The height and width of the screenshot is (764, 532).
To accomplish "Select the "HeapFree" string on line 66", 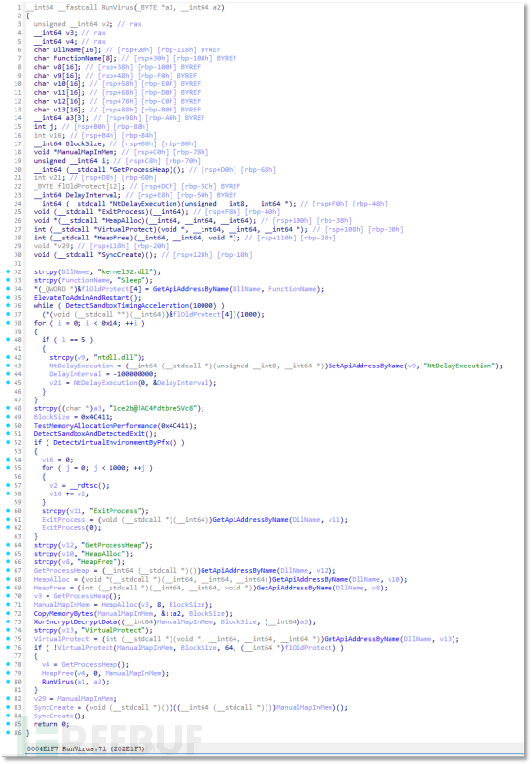I will pos(101,562).
